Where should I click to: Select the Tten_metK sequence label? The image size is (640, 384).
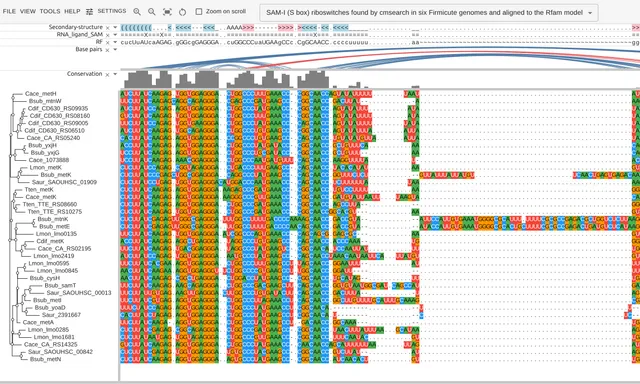[39, 189]
